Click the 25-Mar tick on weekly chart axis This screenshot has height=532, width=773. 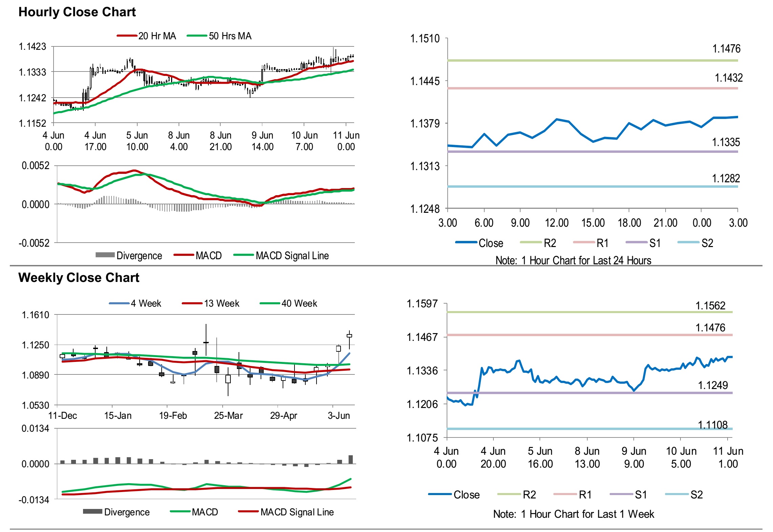[228, 415]
